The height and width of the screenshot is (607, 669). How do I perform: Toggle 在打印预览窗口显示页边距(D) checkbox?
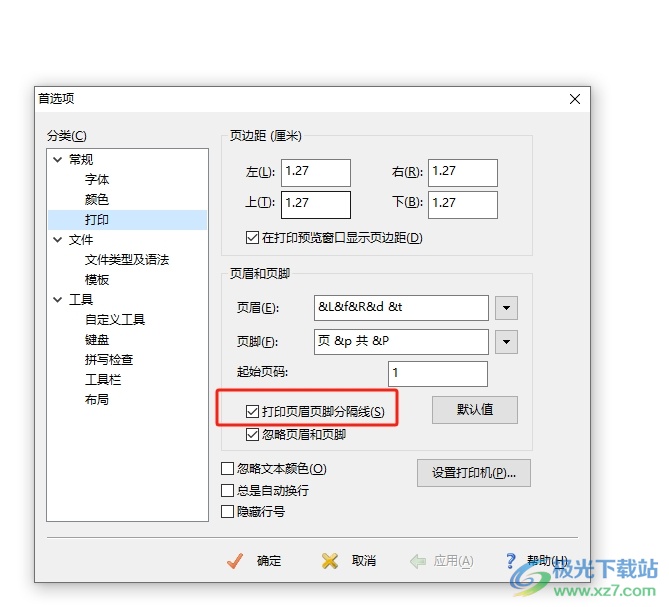(252, 238)
